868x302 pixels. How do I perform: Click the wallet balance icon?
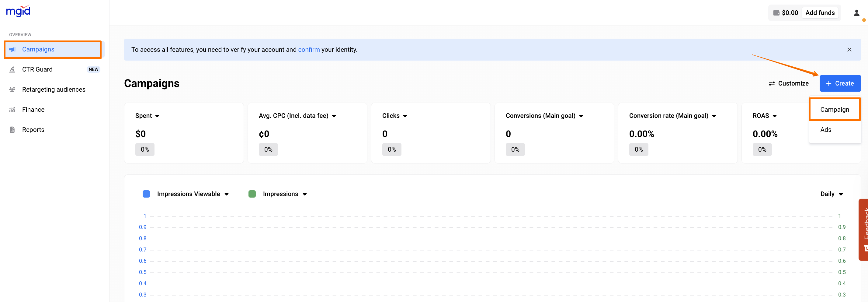point(776,13)
